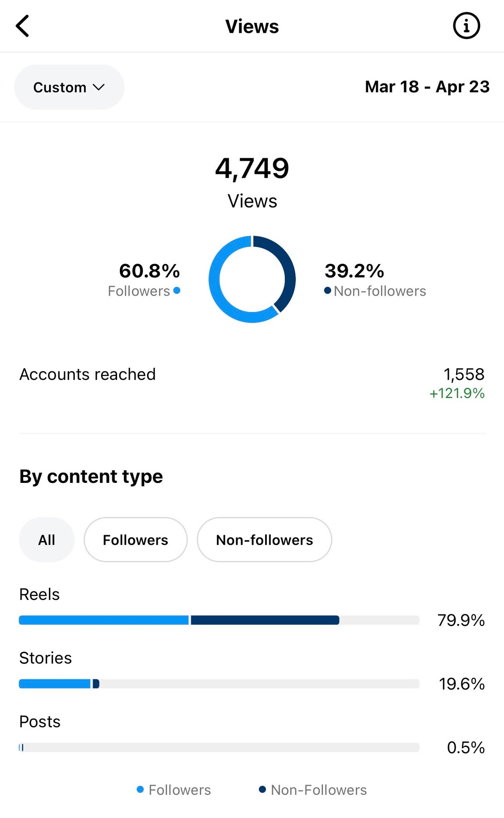
Task: Open the info circle icon
Action: tap(466, 26)
